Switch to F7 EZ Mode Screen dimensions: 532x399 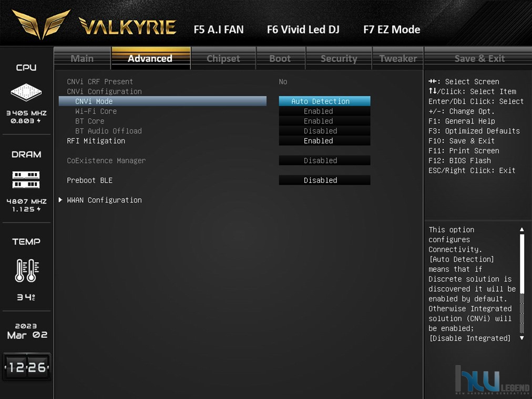(392, 29)
